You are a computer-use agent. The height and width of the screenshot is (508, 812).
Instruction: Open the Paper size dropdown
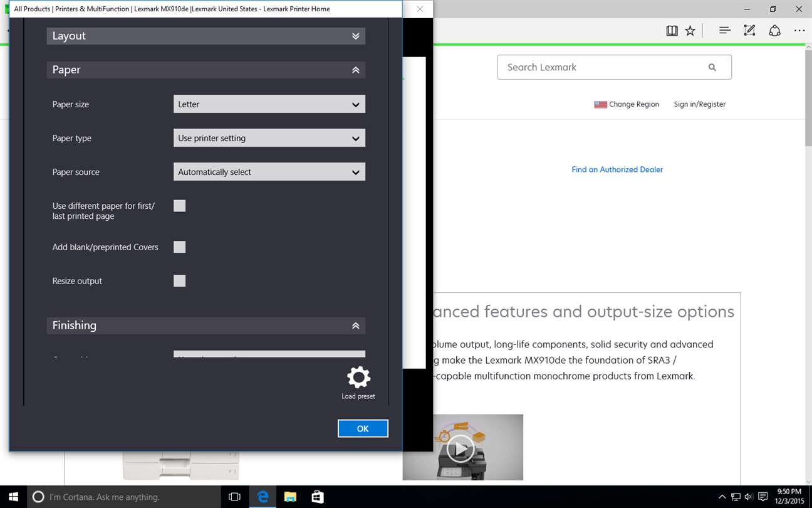269,104
